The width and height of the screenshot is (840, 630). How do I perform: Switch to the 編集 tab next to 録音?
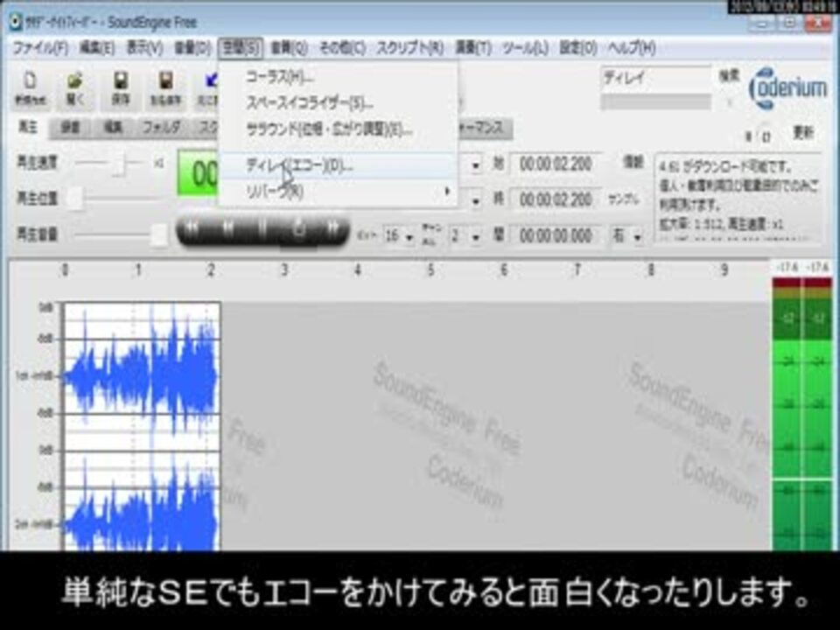pos(113,128)
